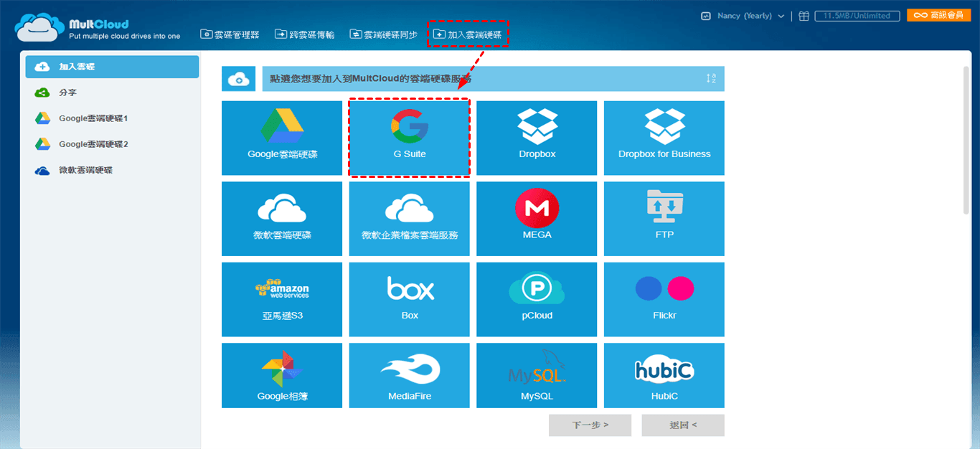Select the Dropbox for Business tile
The width and height of the screenshot is (980, 449).
(x=664, y=138)
